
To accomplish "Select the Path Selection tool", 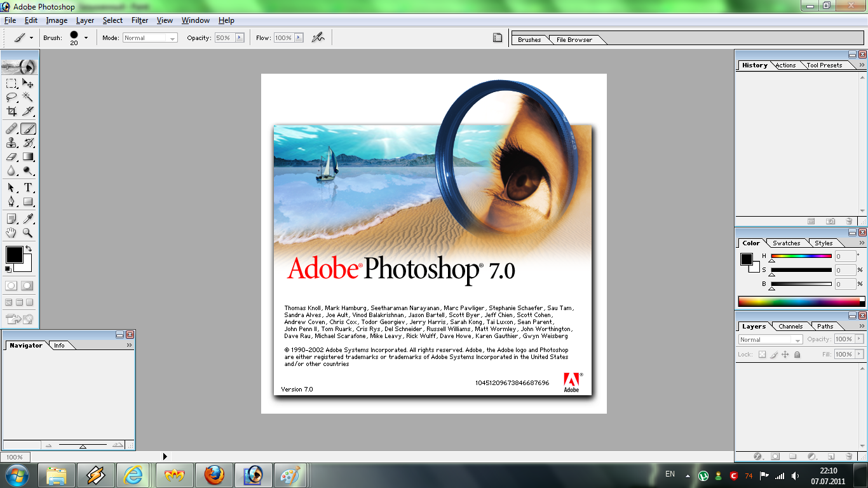I will coord(11,187).
